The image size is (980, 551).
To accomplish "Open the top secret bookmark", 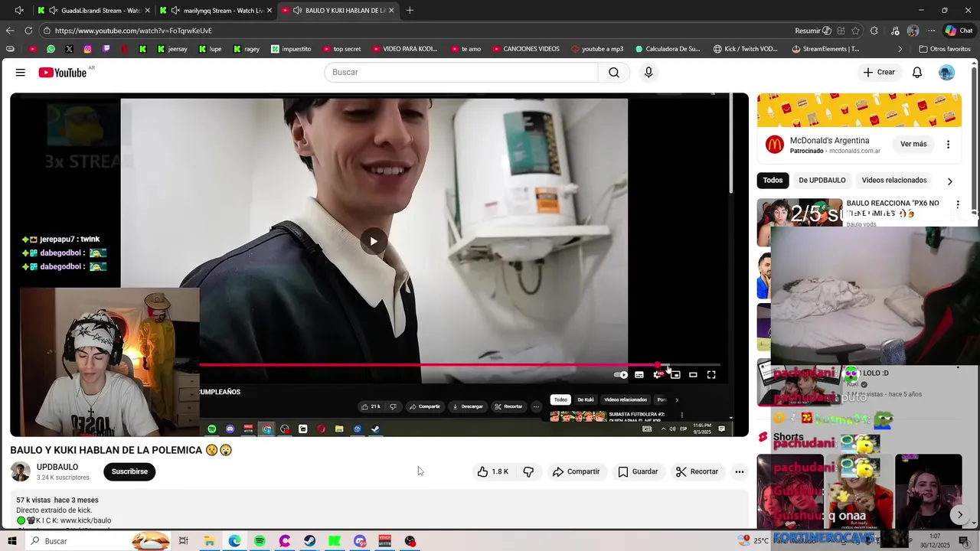I will coord(341,49).
